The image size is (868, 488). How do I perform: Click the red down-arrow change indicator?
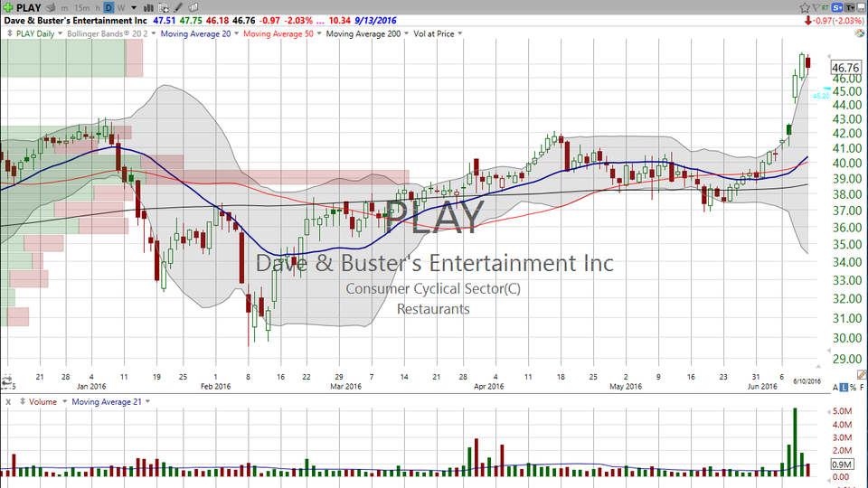(x=808, y=21)
